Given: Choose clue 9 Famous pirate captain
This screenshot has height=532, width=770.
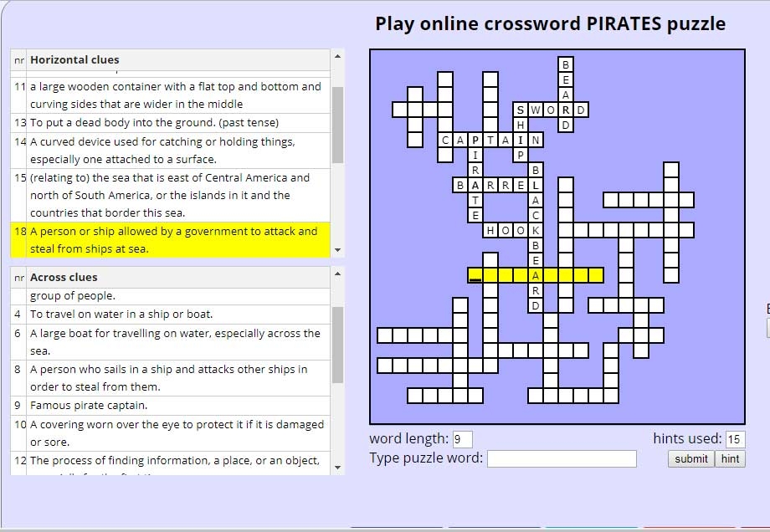Looking at the screenshot, I should point(89,406).
